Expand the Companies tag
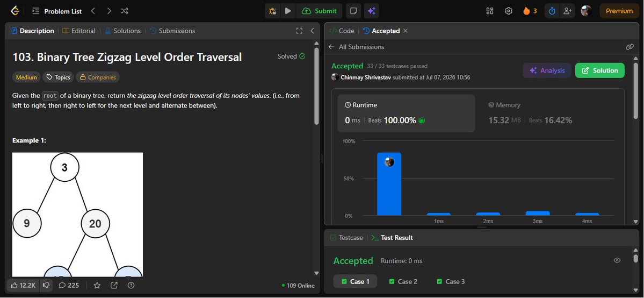The width and height of the screenshot is (644, 298). (98, 77)
